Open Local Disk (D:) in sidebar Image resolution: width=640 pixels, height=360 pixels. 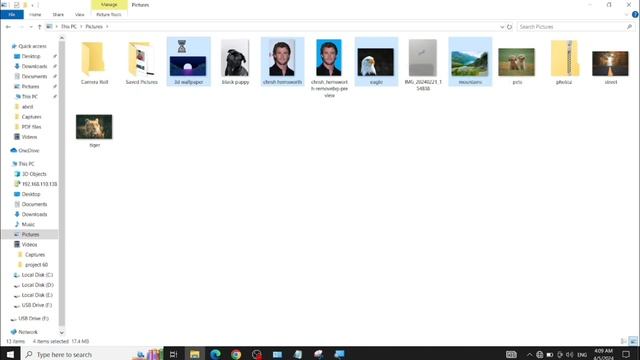click(x=33, y=285)
